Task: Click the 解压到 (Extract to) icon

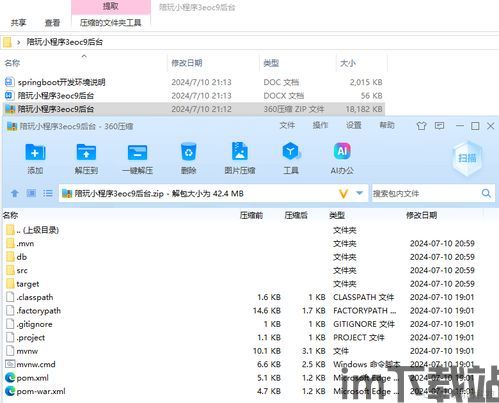Action: pyautogui.click(x=86, y=152)
